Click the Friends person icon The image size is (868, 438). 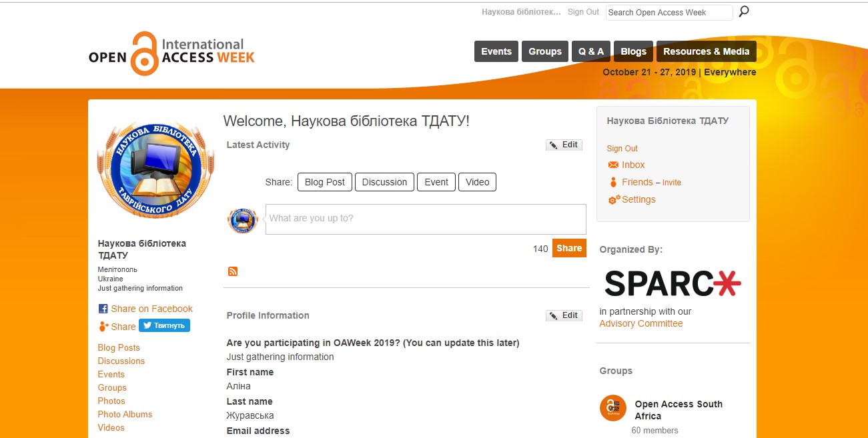613,182
